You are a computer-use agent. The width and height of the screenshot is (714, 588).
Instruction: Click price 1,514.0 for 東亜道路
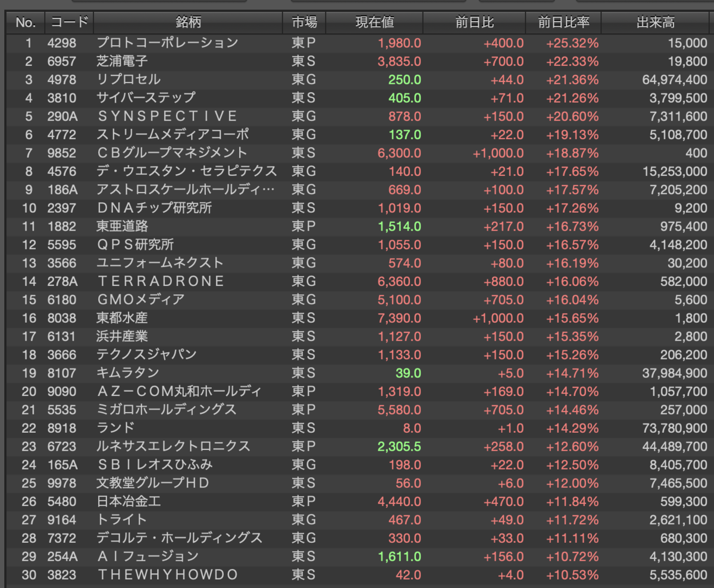tap(399, 227)
